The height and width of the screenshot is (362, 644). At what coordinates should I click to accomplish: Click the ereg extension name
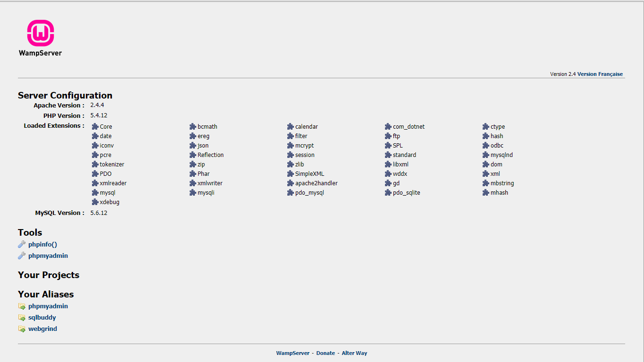click(x=203, y=136)
